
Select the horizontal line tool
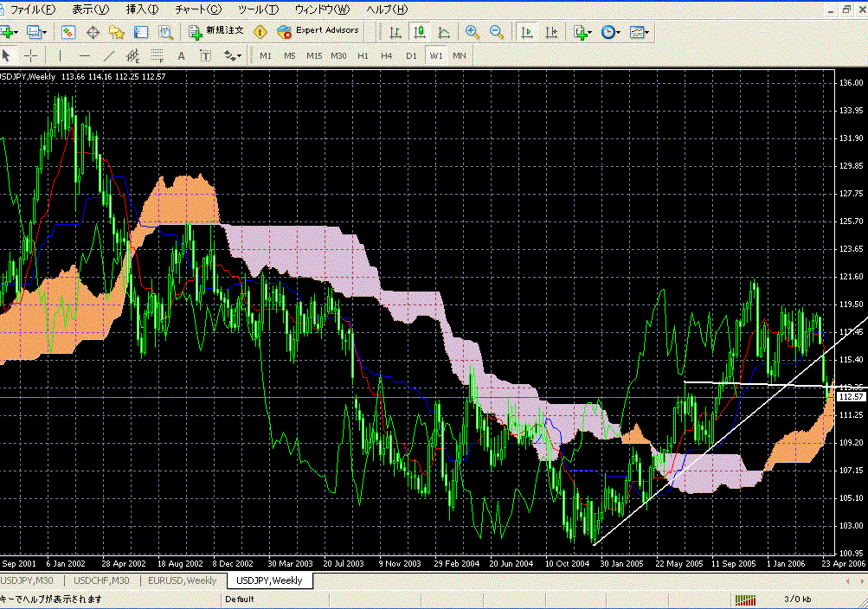click(84, 55)
